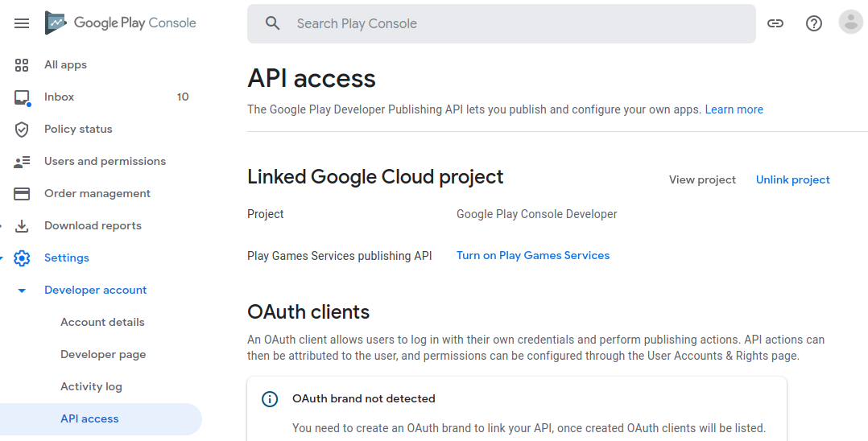Image resolution: width=868 pixels, height=441 pixels.
Task: Click the Users and permissions icon
Action: (22, 162)
